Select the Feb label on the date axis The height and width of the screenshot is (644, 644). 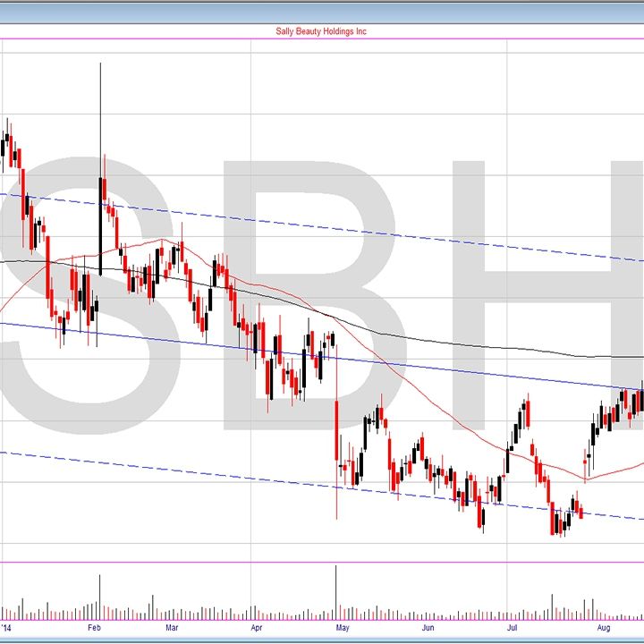94,629
